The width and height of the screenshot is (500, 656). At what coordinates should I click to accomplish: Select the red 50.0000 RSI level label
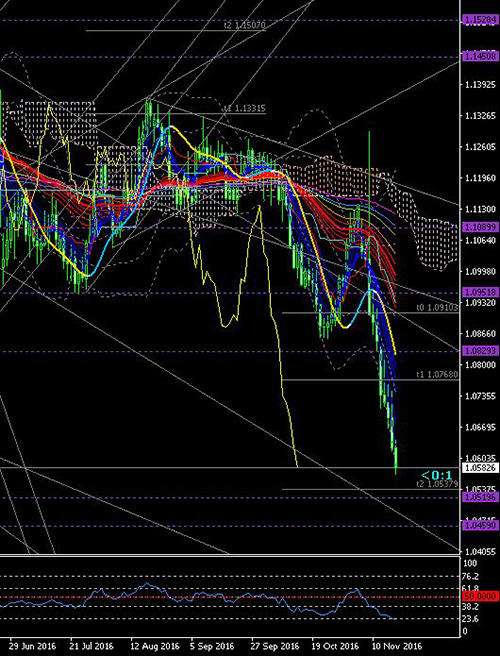480,596
